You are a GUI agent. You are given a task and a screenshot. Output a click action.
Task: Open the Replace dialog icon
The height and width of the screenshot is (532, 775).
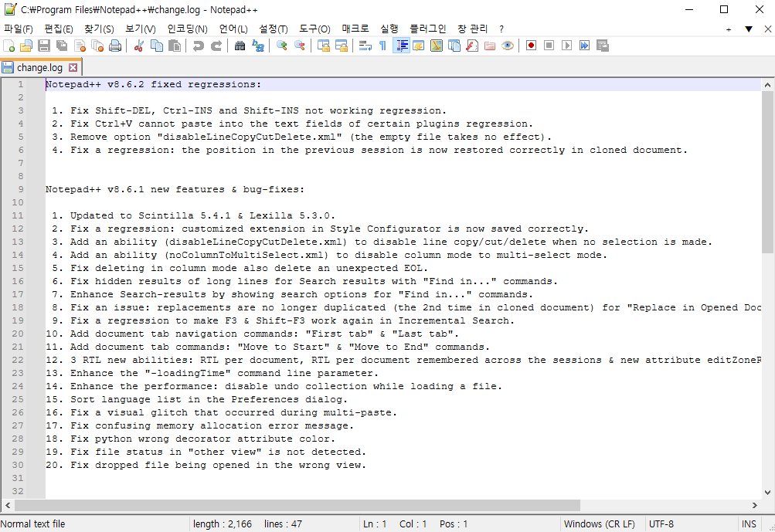click(257, 46)
